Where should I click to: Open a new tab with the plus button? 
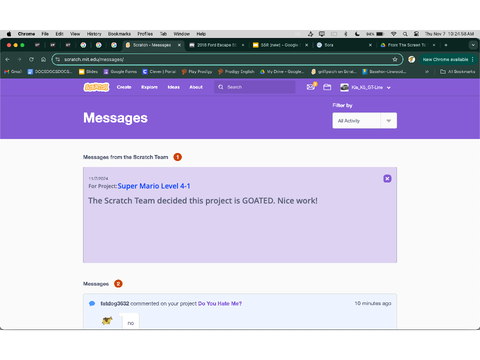[446, 45]
